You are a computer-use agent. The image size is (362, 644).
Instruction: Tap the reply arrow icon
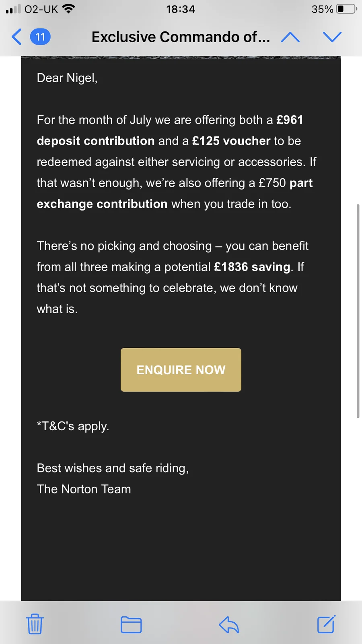pyautogui.click(x=229, y=625)
